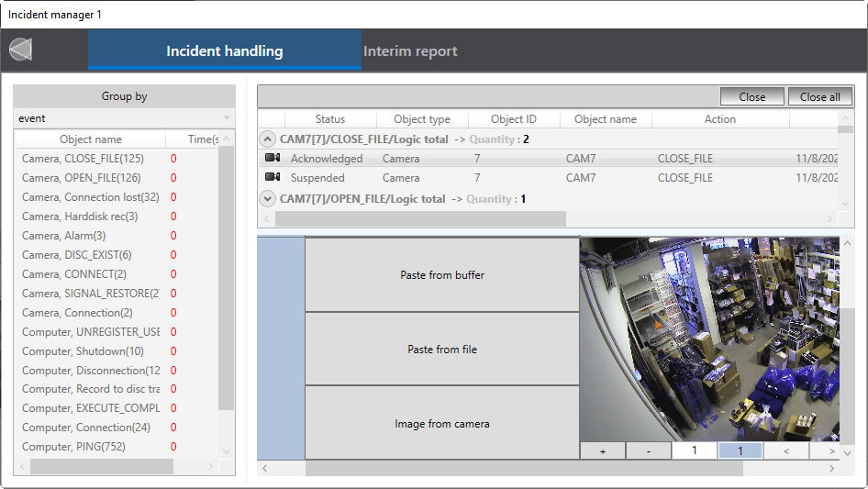Click the warehouse camera image thumbnail
This screenshot has width=868, height=489.
pos(708,339)
